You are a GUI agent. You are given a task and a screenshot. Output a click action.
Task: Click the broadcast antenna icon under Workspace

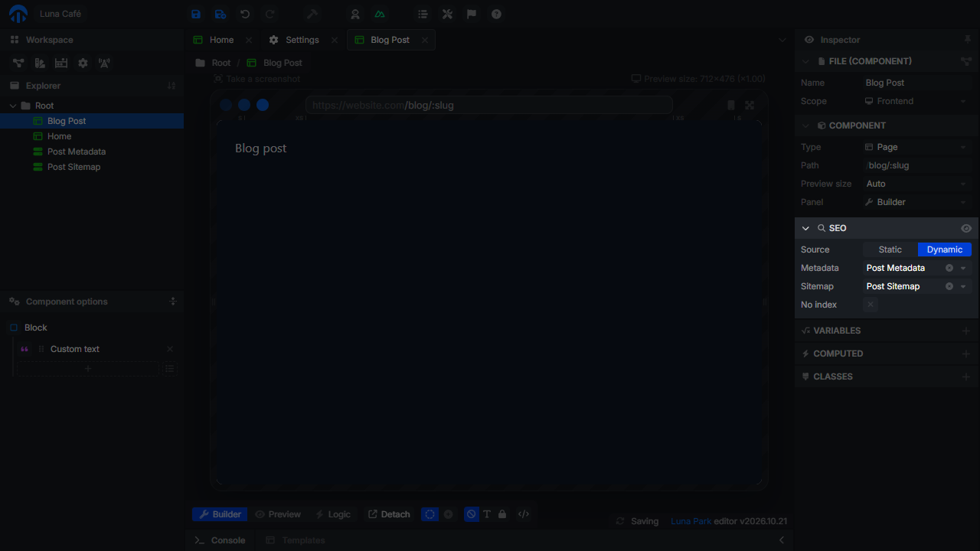click(x=104, y=63)
